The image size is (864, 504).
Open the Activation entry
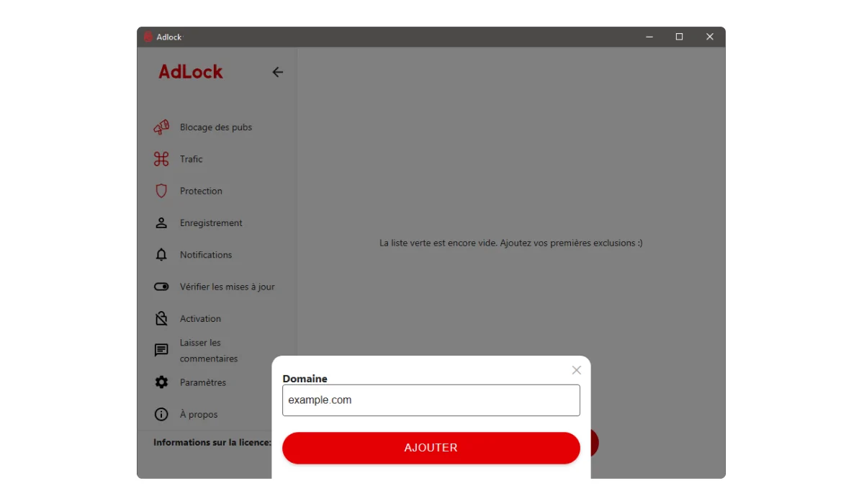tap(200, 318)
